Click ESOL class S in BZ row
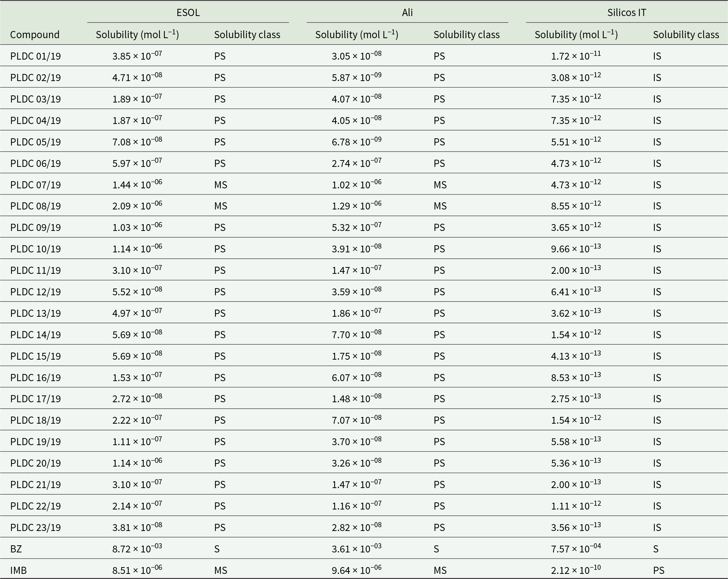Image resolution: width=728 pixels, height=579 pixels. tap(217, 549)
